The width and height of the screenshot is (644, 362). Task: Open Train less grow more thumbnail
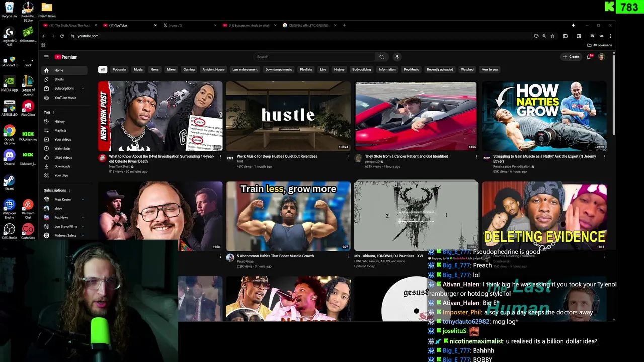(x=288, y=216)
